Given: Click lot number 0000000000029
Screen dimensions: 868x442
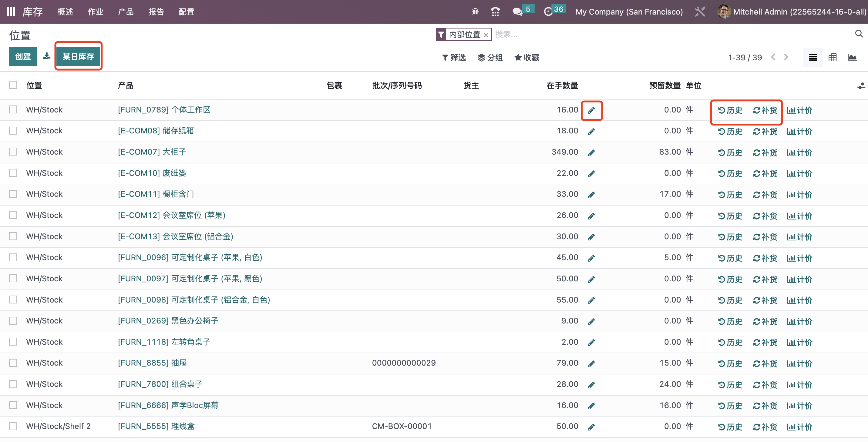Looking at the screenshot, I should pos(404,363).
